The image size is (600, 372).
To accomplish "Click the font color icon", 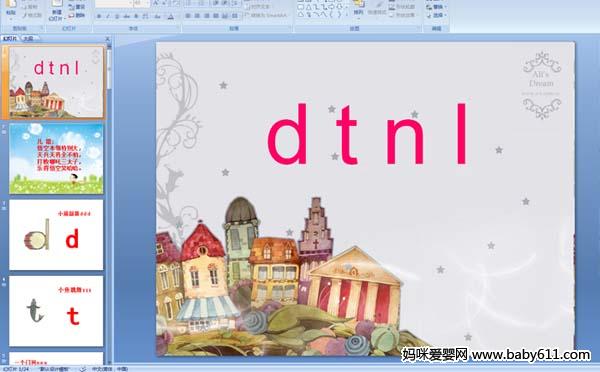I will (171, 17).
